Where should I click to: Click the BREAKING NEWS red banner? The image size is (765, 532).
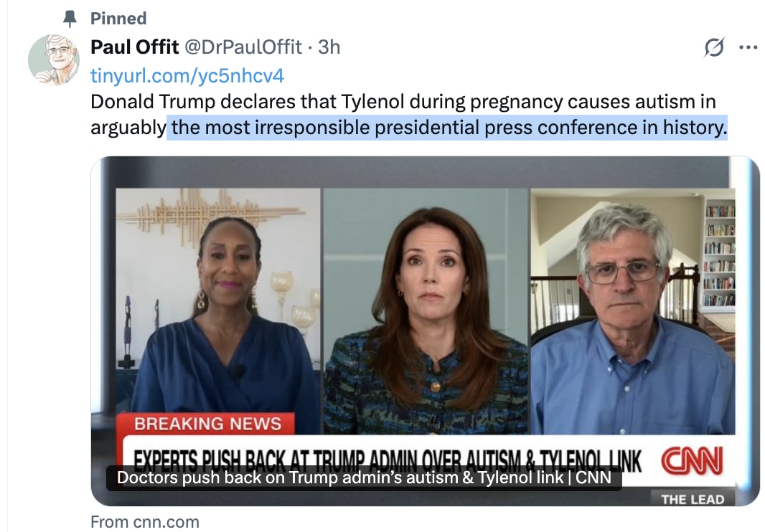205,423
